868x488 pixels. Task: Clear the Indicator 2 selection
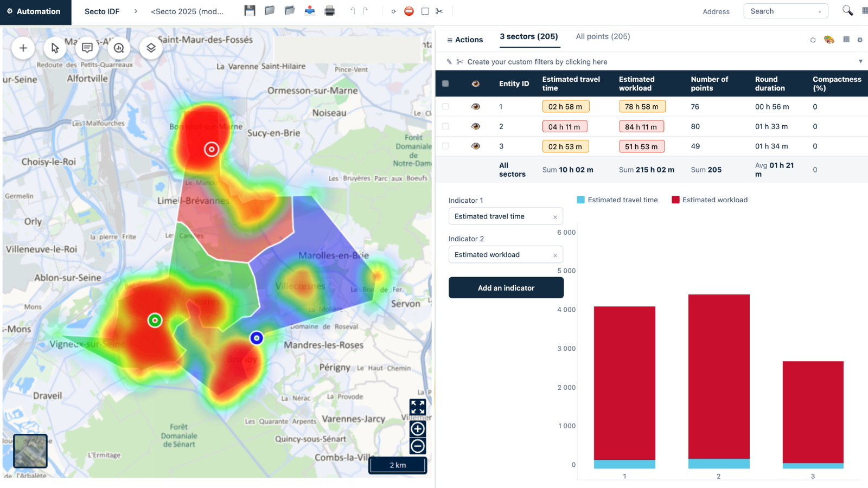point(555,255)
